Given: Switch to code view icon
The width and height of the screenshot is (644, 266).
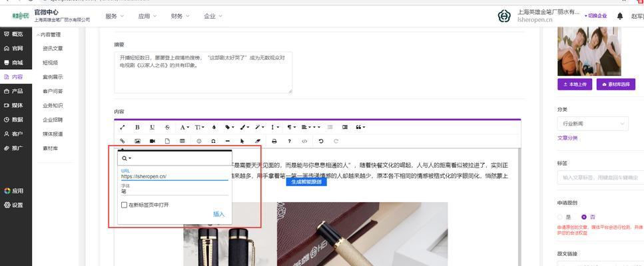Looking at the screenshot, I should pos(304,141).
